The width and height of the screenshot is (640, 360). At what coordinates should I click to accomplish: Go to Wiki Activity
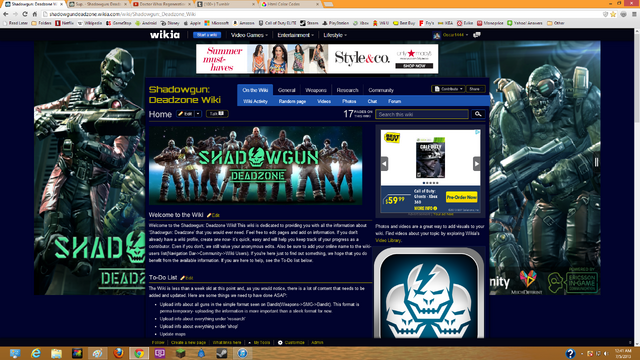256,101
